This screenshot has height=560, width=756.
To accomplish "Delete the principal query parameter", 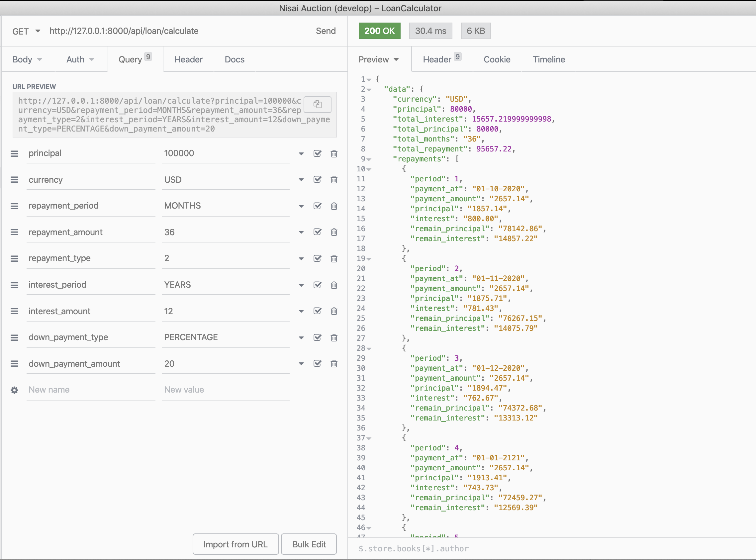I will click(x=333, y=153).
